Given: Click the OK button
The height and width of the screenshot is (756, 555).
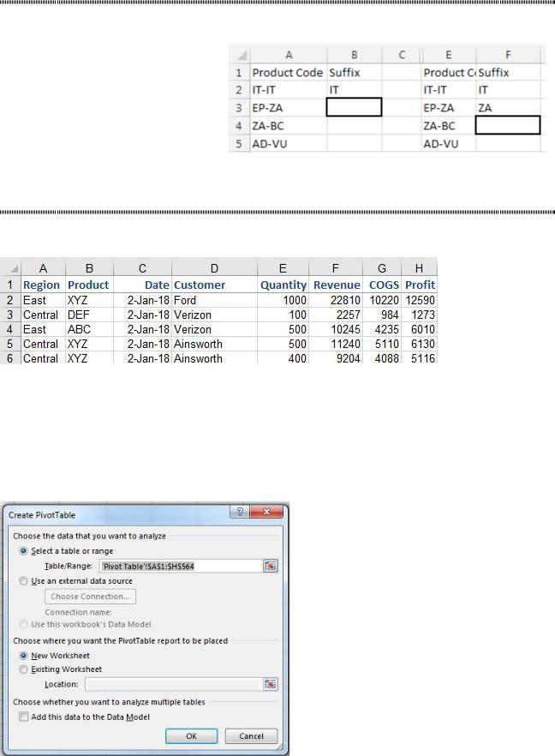Looking at the screenshot, I should click(x=191, y=736).
